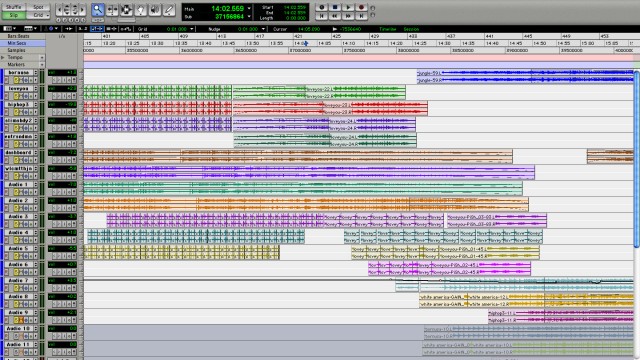Enable Grid edit mode
Image resolution: width=640 pixels, height=360 pixels.
38,15
